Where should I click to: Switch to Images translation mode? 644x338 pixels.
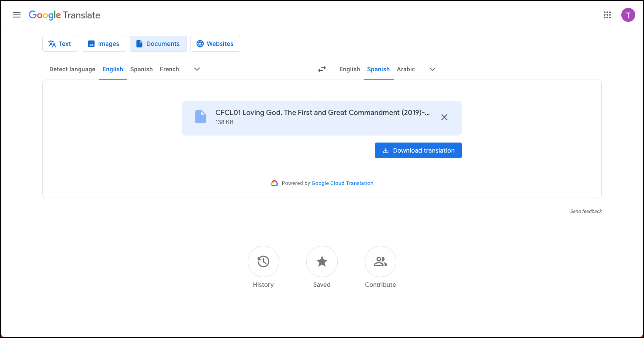(x=104, y=44)
